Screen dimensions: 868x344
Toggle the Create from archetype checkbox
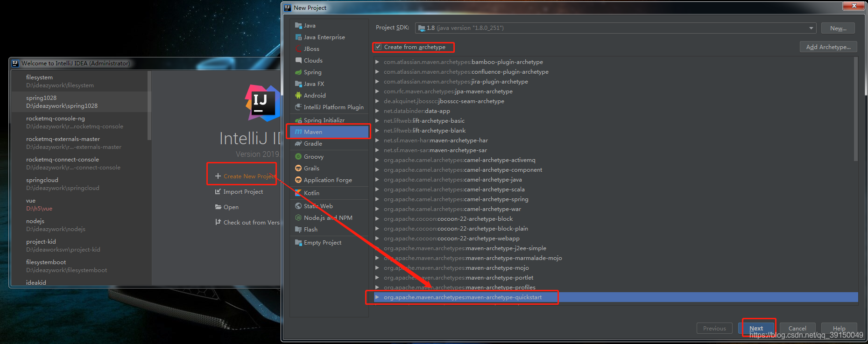[x=378, y=47]
